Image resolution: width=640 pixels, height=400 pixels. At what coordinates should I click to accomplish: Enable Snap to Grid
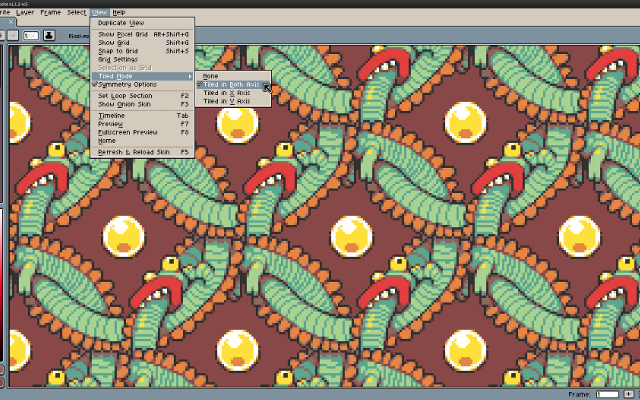point(142,51)
